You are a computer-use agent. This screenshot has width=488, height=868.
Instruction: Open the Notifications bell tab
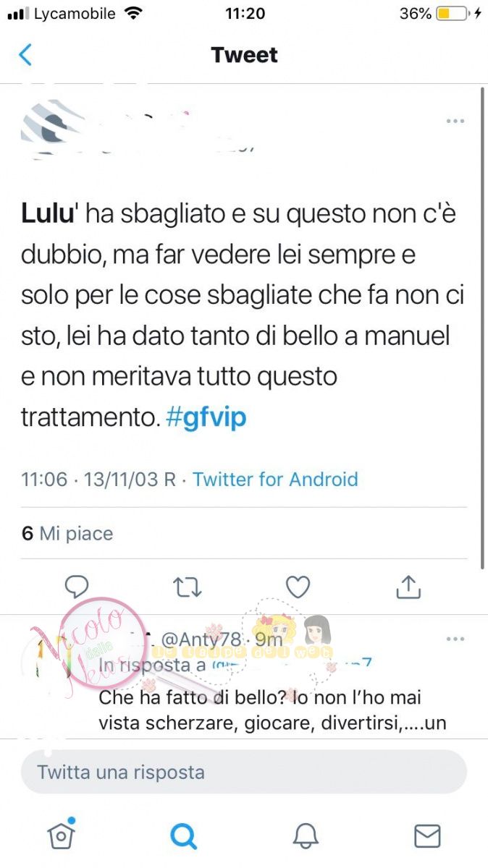(x=306, y=836)
